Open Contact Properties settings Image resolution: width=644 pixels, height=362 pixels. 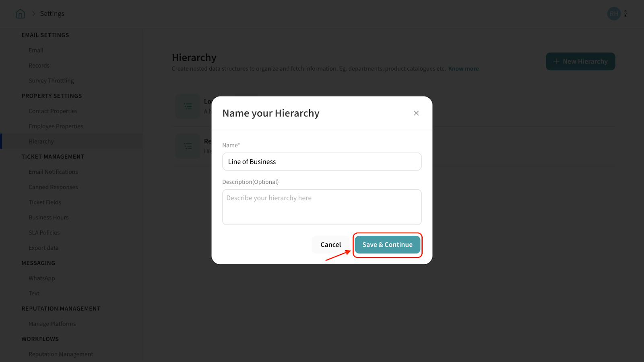[53, 111]
